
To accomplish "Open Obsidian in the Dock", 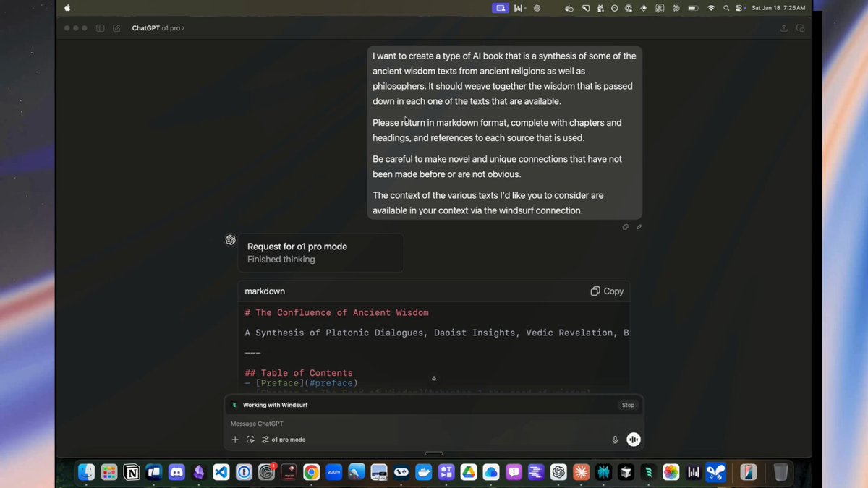I will [199, 472].
